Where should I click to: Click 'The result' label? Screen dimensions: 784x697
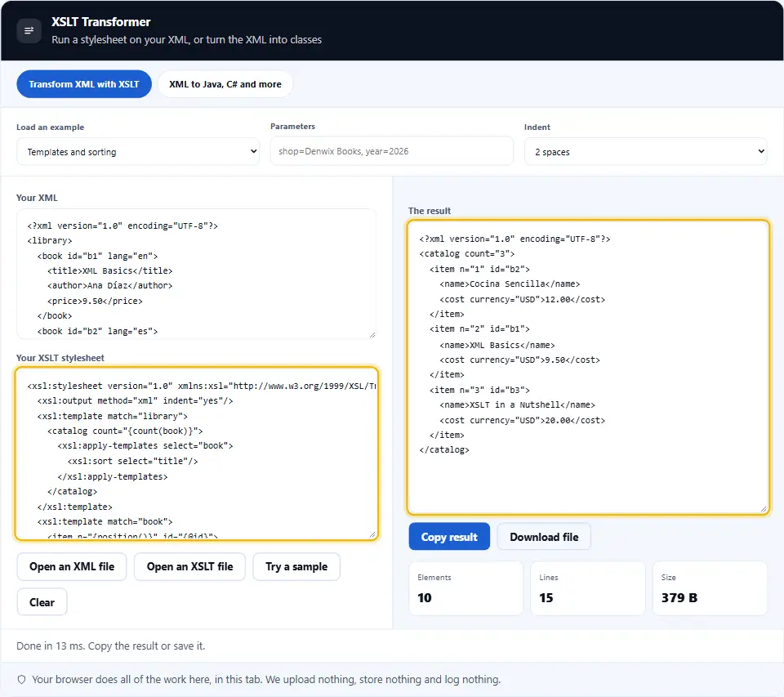tap(430, 211)
